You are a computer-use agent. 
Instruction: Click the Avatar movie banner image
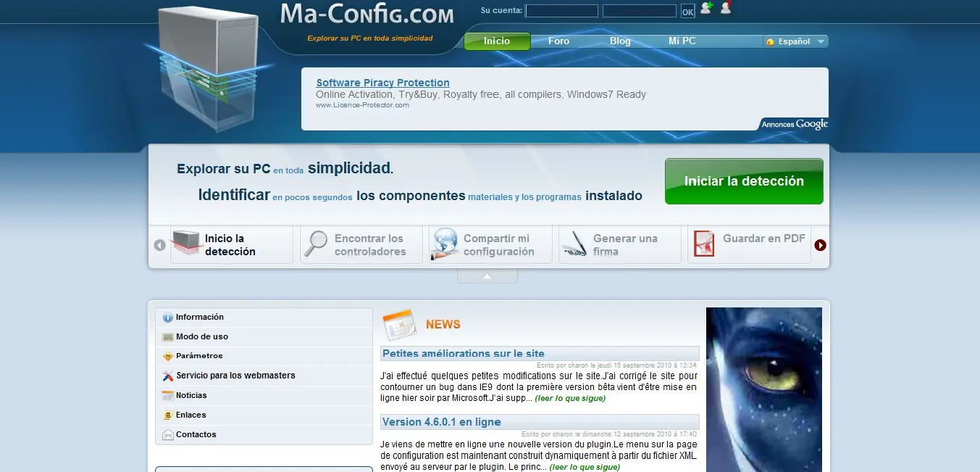764,390
